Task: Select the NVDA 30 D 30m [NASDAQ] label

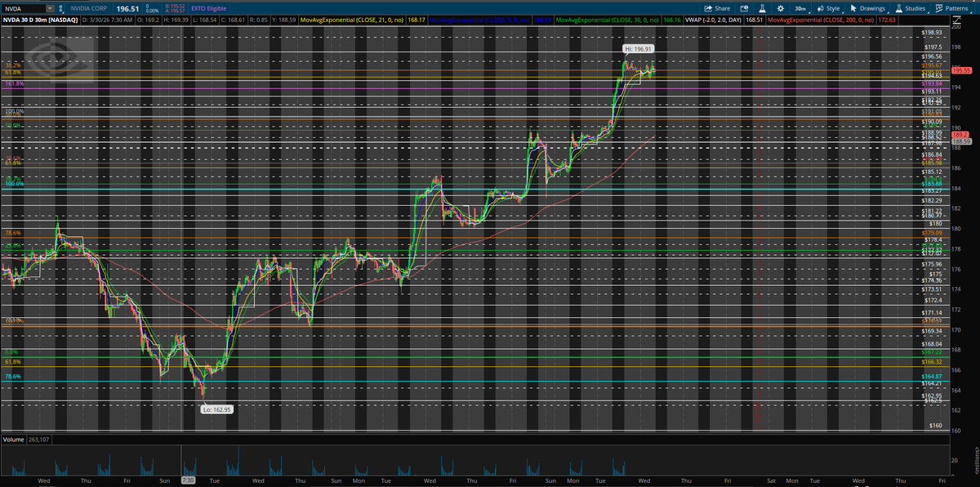Action: click(38, 19)
